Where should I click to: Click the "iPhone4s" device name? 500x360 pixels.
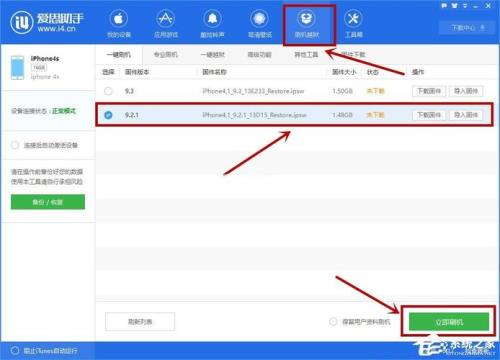pos(45,59)
